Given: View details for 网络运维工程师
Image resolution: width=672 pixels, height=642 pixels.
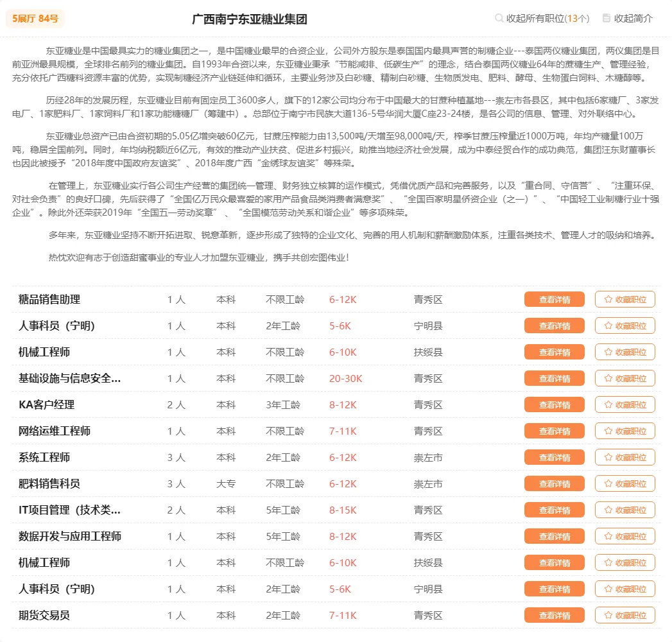Looking at the screenshot, I should click(554, 431).
